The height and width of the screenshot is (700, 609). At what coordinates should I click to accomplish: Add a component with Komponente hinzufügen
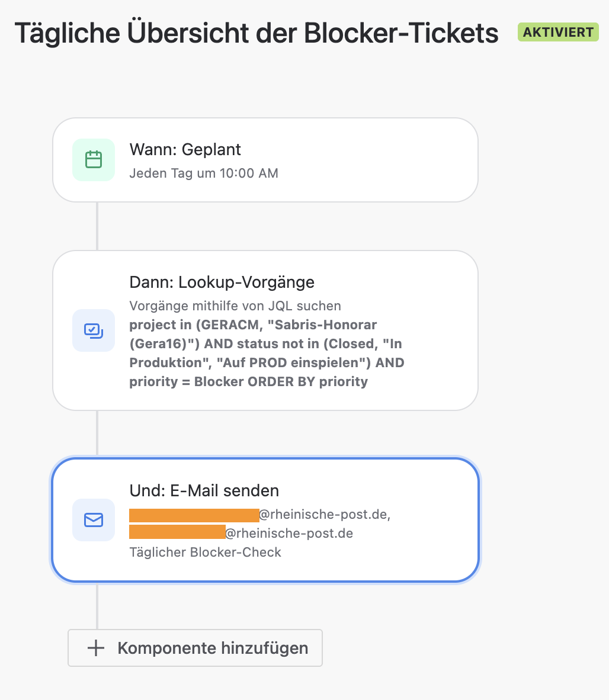195,648
